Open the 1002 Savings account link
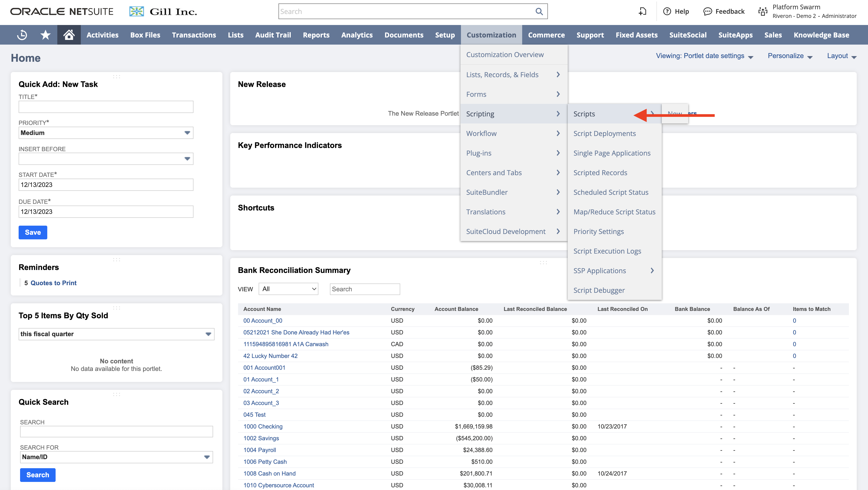 pos(261,438)
